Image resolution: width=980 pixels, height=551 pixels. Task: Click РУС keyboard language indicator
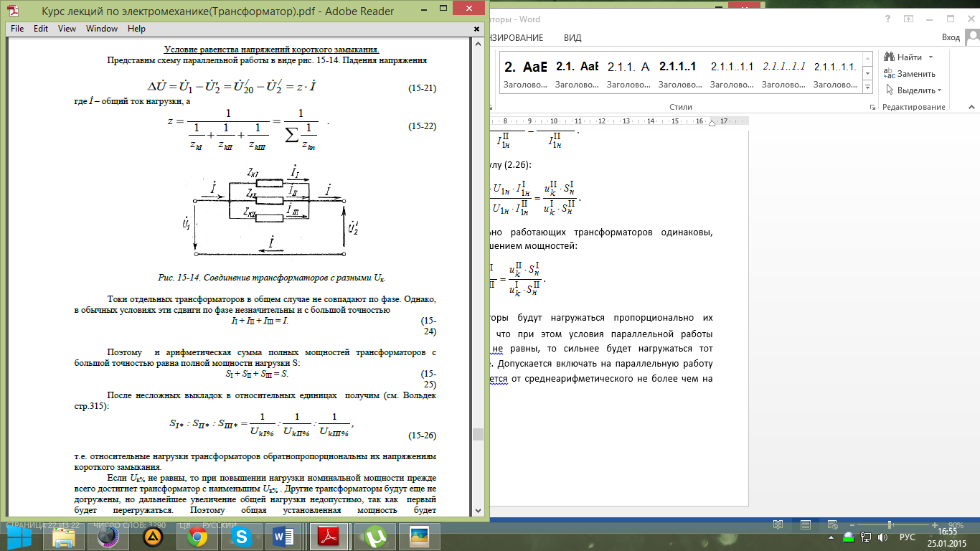(x=908, y=537)
